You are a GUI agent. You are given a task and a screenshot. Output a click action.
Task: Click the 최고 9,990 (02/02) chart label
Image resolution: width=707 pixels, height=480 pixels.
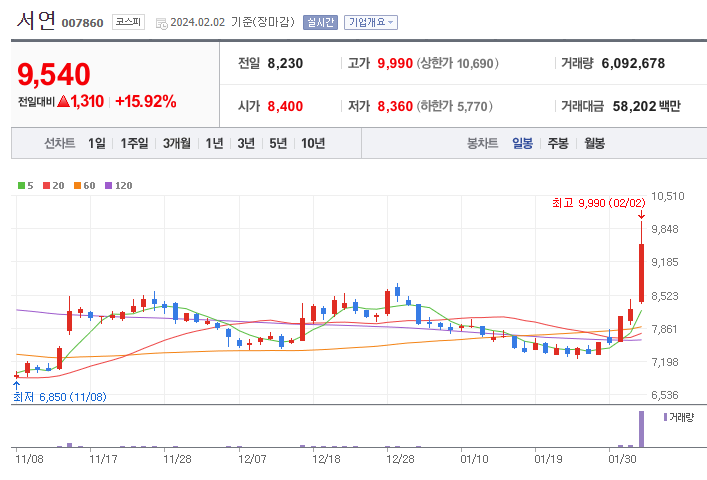click(599, 203)
